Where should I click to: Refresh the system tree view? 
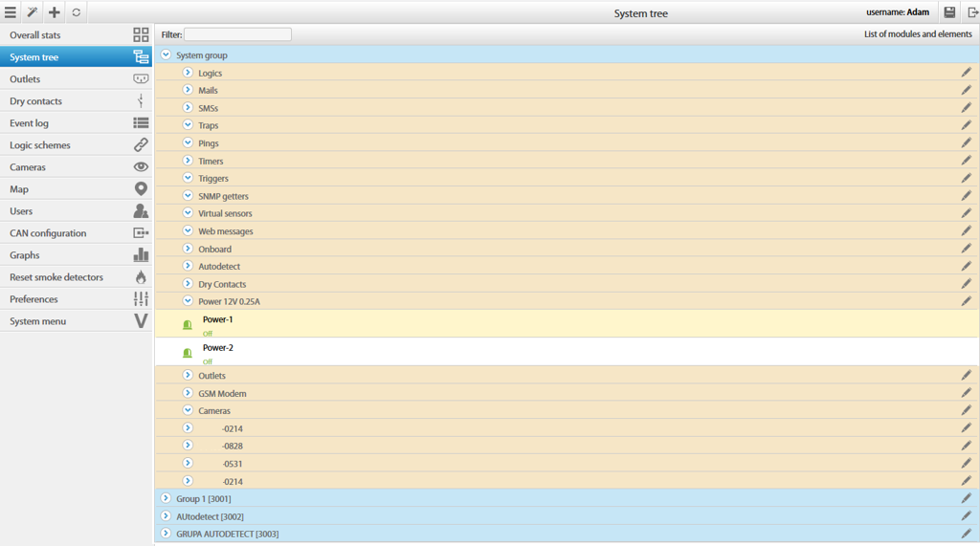(x=77, y=11)
